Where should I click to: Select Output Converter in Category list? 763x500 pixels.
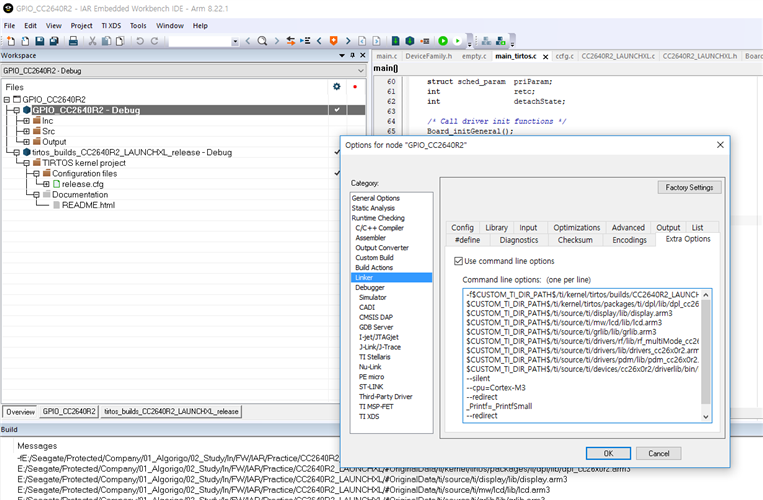coord(382,248)
